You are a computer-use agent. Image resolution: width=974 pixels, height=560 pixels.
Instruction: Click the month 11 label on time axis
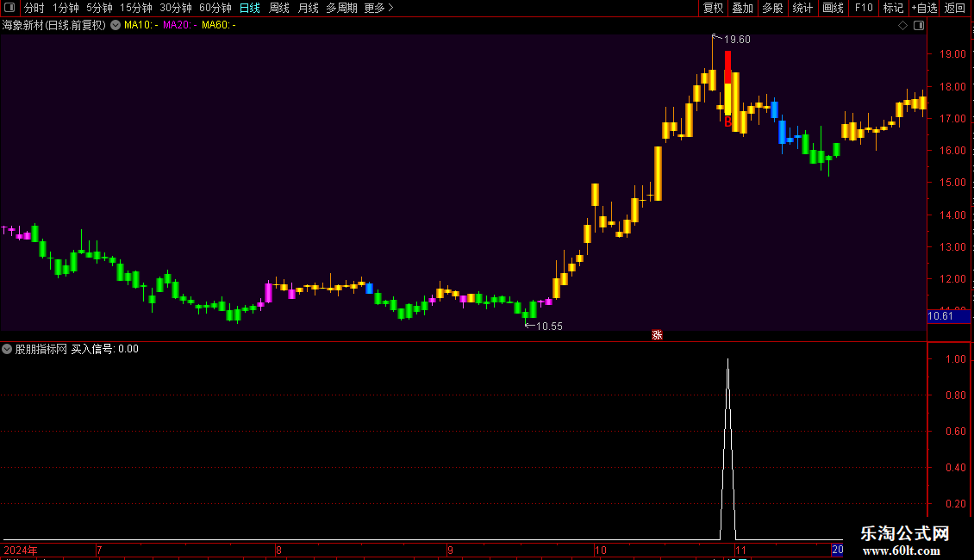click(740, 550)
